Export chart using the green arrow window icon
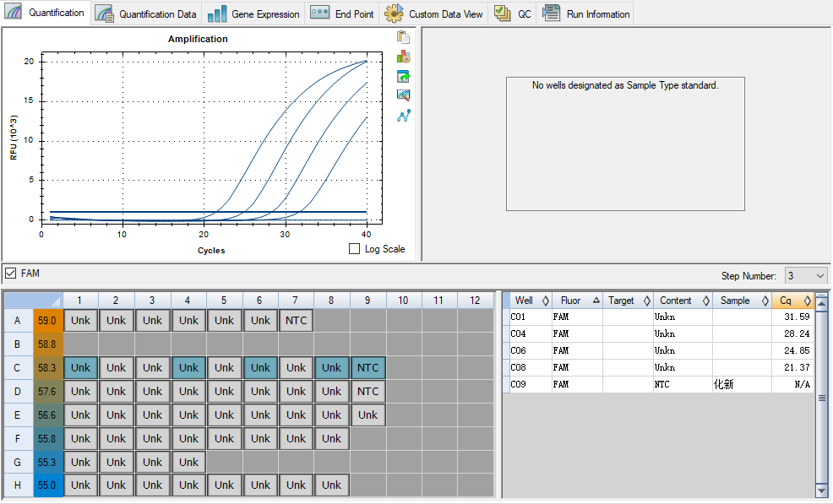The width and height of the screenshot is (833, 504). tap(403, 77)
